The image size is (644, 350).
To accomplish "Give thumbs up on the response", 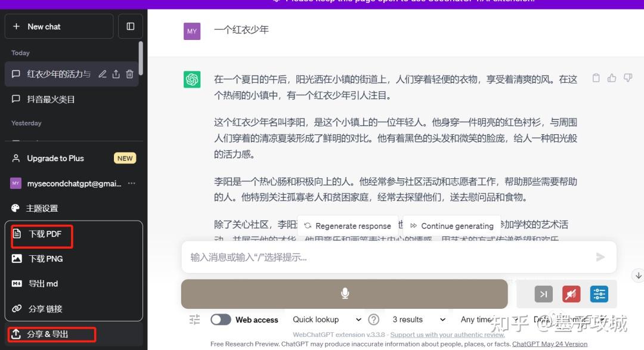I will (612, 78).
